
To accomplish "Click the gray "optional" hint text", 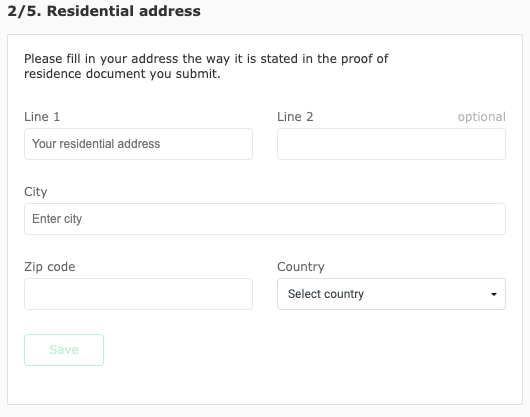I will [x=482, y=117].
